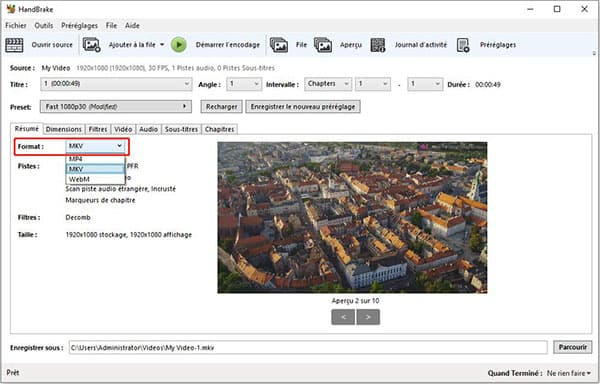
Task: Click the Prêt status text
Action: [x=13, y=373]
